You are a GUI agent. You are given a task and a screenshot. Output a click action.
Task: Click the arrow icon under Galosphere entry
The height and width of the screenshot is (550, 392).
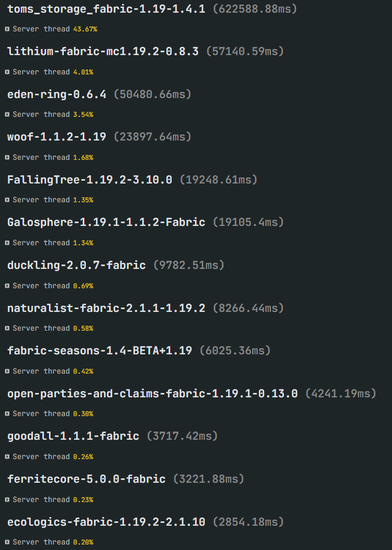tap(7, 242)
